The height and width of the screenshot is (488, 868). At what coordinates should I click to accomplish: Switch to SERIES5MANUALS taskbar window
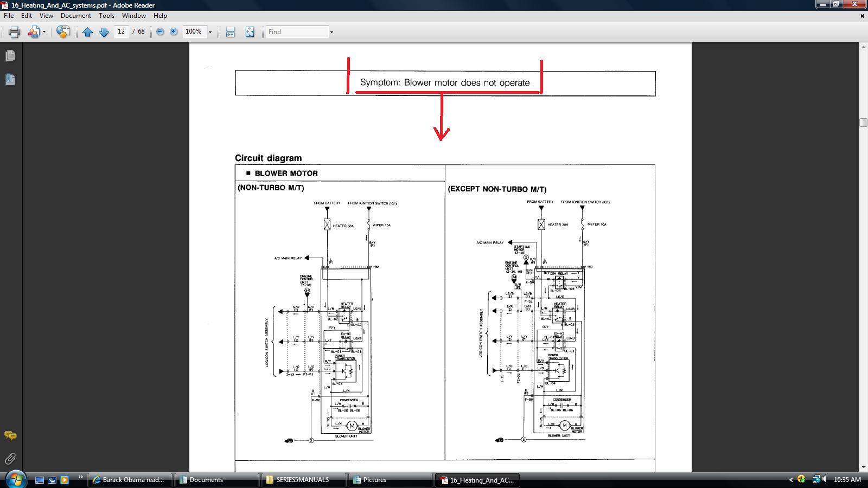[x=303, y=480]
